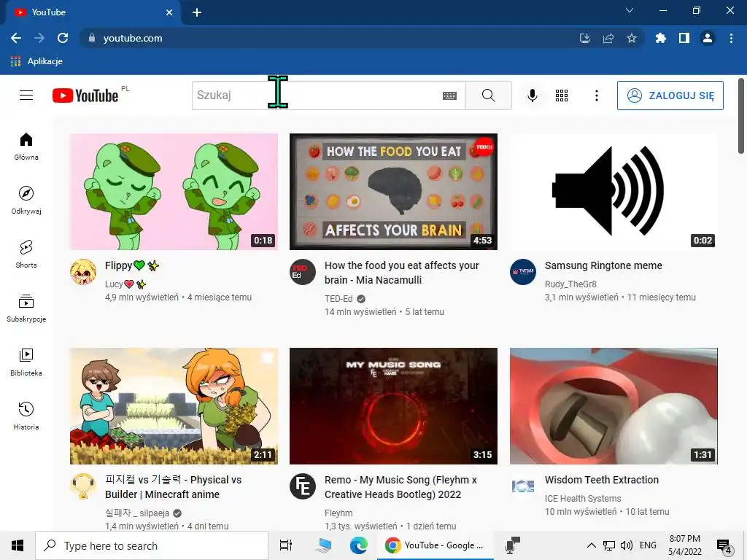Click the install app icon in address bar
Screen dimensions: 747x560
[x=585, y=38]
